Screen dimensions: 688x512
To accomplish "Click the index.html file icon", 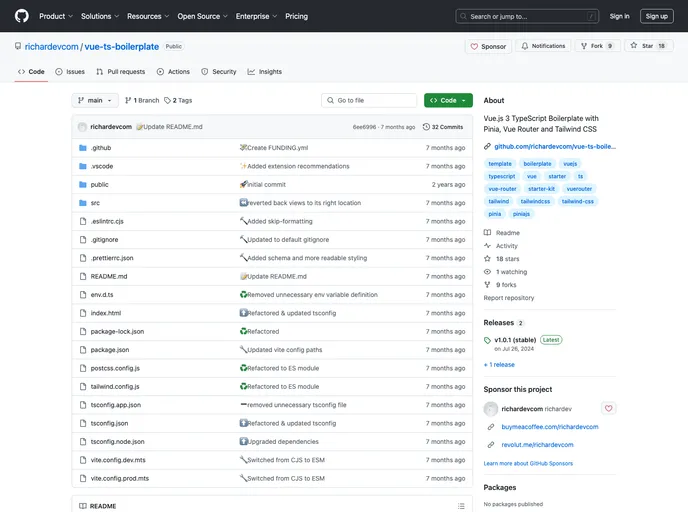I will (x=82, y=313).
